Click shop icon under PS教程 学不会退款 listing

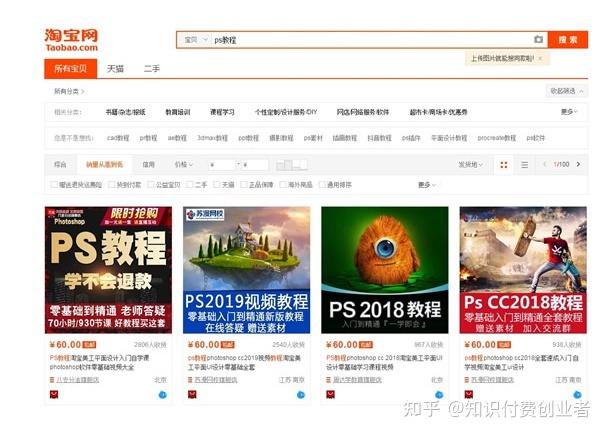pos(52,380)
